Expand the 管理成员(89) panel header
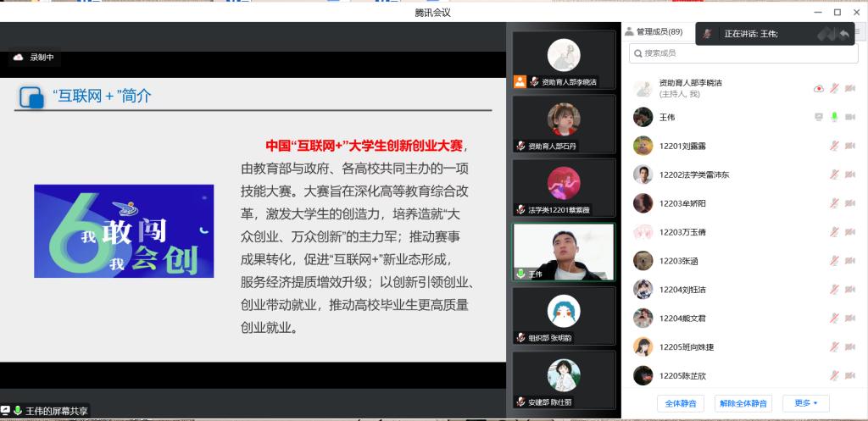This screenshot has width=868, height=421. 659,31
